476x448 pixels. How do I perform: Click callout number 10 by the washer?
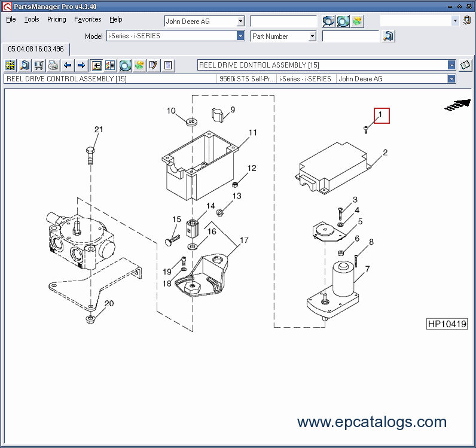[x=171, y=111]
